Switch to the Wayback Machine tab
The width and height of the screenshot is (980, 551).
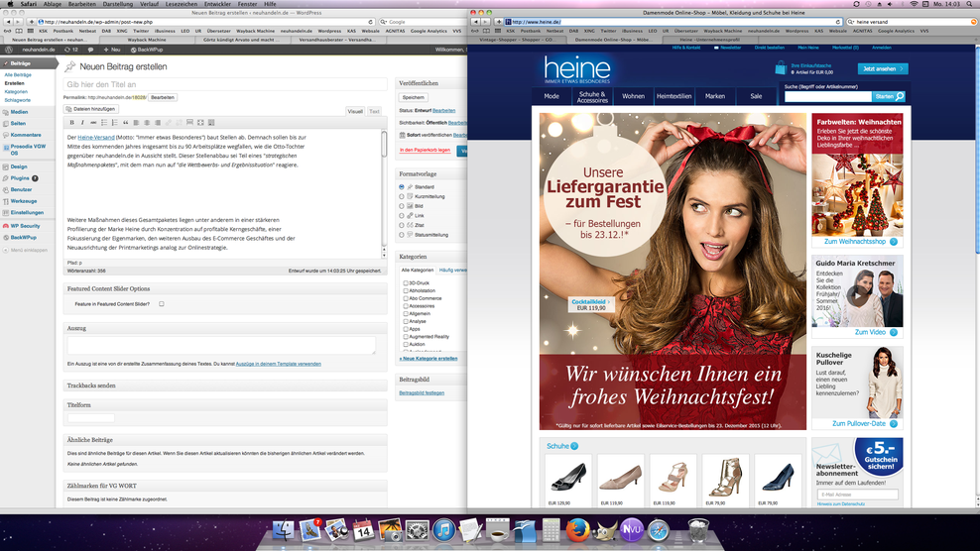pos(146,40)
